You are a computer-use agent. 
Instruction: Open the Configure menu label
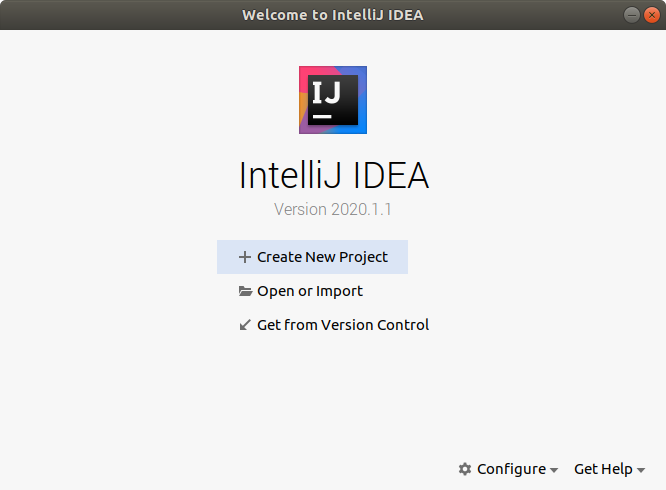(511, 469)
